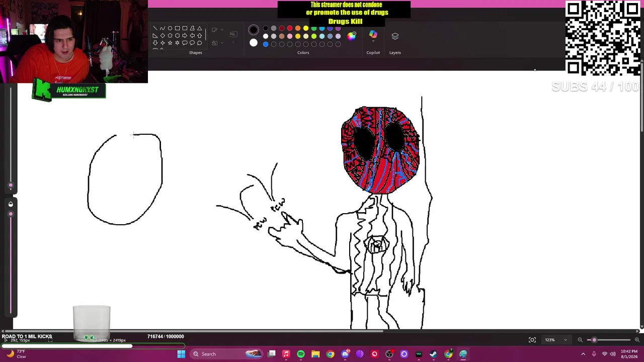This screenshot has height=362, width=644.
Task: Select the rounded rectangular callout shape
Action: click(x=185, y=43)
